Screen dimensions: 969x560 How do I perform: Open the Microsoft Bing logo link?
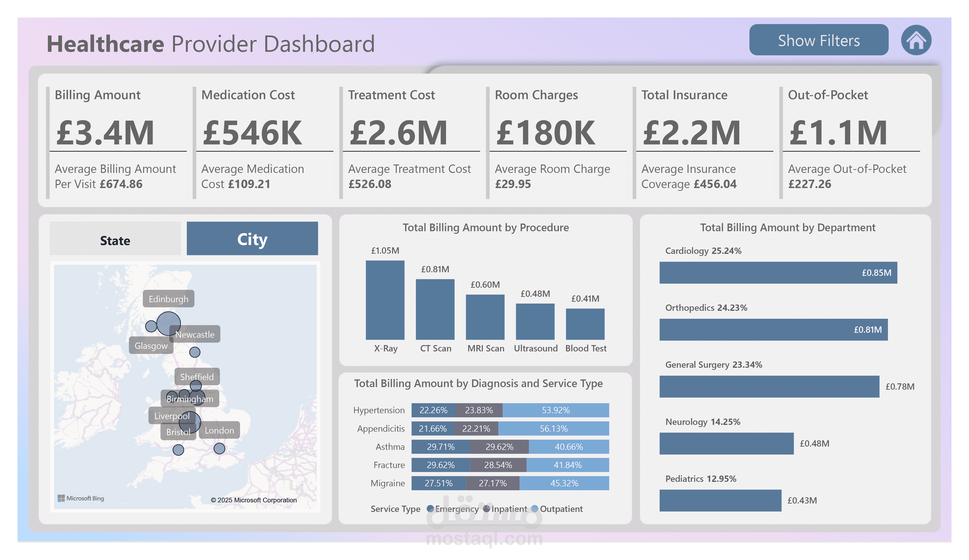[81, 498]
